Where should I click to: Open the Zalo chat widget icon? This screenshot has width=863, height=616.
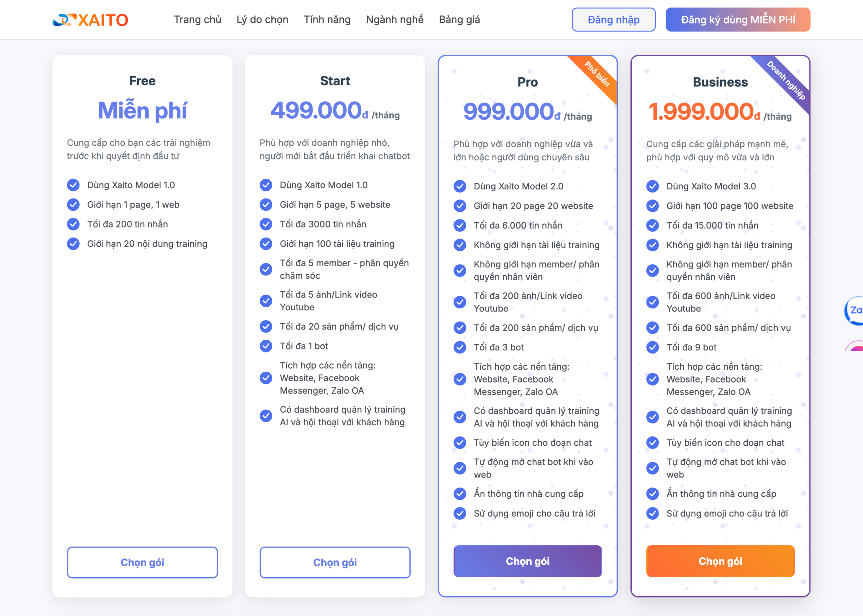pyautogui.click(x=855, y=310)
